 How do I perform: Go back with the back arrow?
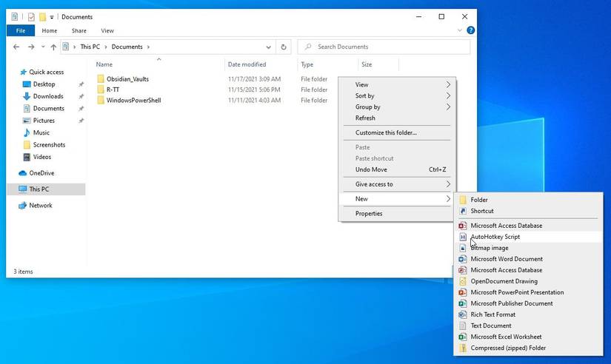[16, 47]
